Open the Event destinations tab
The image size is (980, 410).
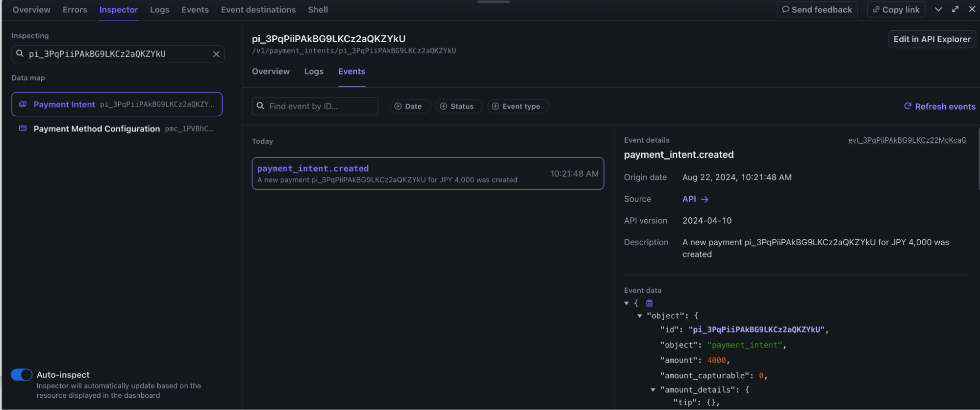pos(258,10)
